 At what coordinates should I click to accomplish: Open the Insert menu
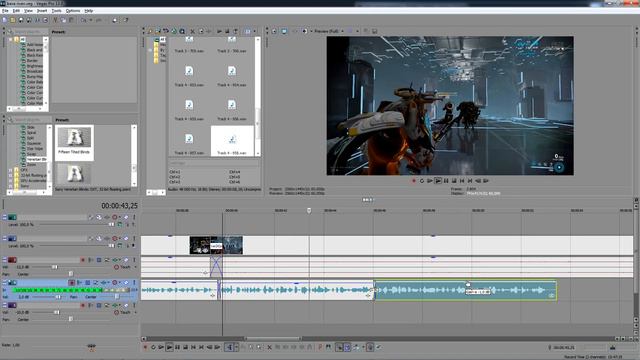(42, 11)
